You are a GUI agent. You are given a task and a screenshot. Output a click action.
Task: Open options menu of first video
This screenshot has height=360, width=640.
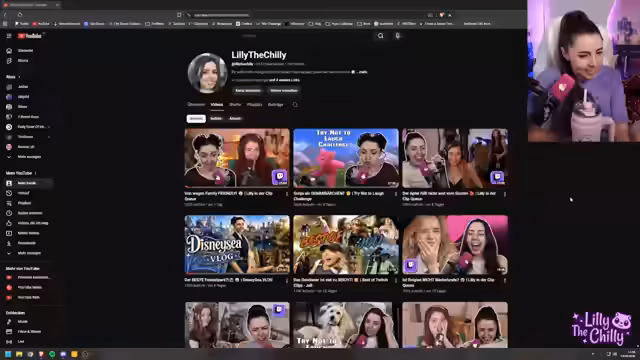click(287, 194)
